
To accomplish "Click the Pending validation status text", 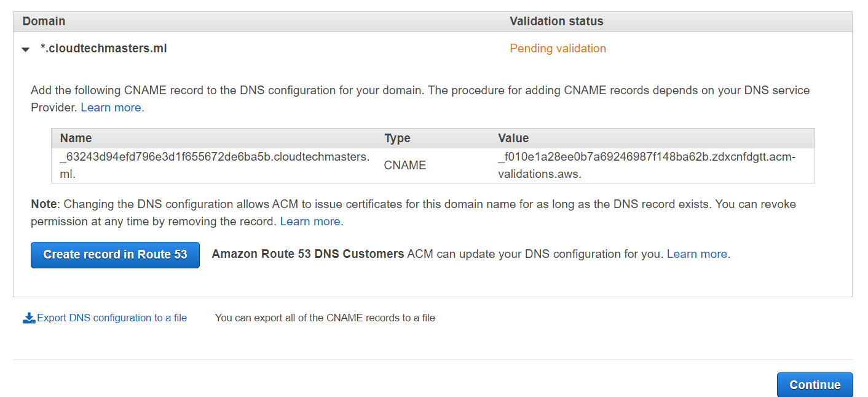I will 557,48.
